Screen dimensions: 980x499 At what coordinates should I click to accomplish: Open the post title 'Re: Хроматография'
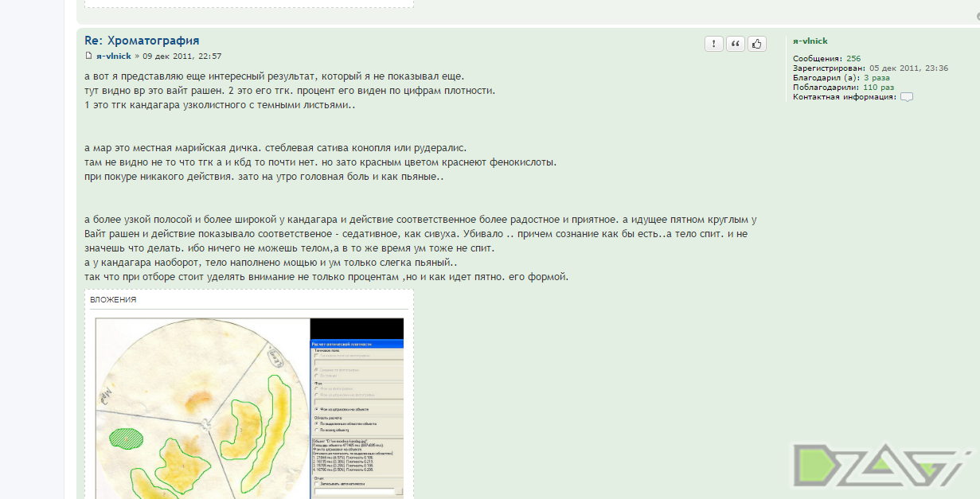(142, 41)
